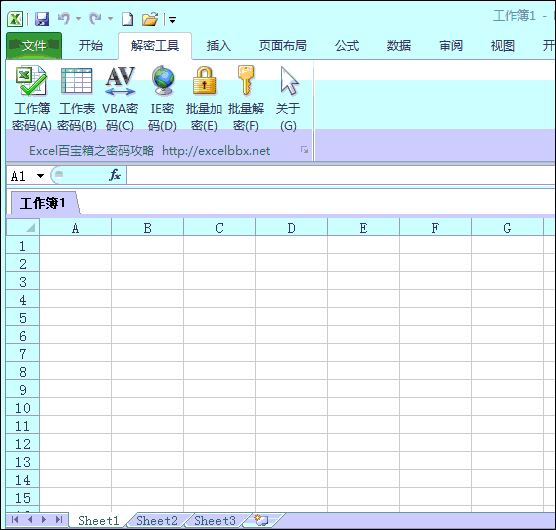Go to first sheet navigation arrow
Viewport: 556px width, 530px height.
15,520
